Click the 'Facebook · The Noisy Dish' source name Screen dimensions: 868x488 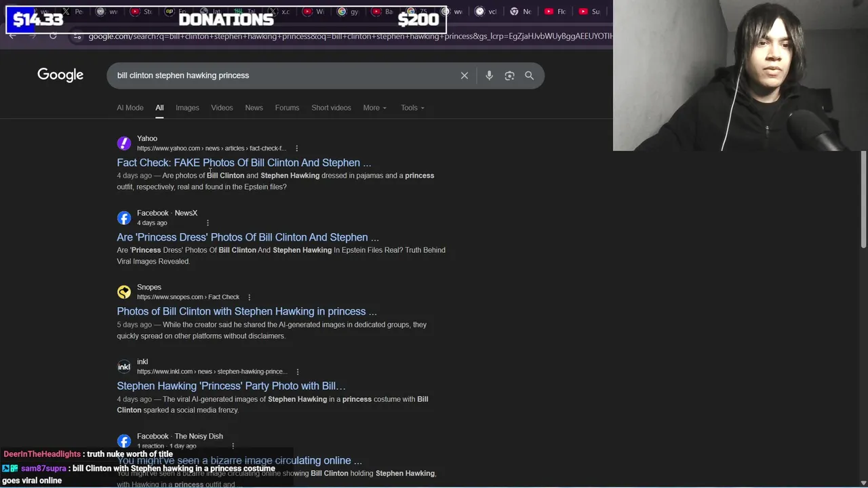point(180,436)
